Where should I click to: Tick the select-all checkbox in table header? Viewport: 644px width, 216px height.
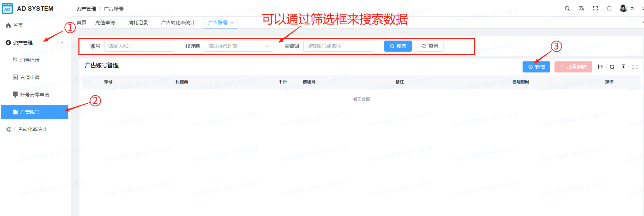pyautogui.click(x=87, y=82)
